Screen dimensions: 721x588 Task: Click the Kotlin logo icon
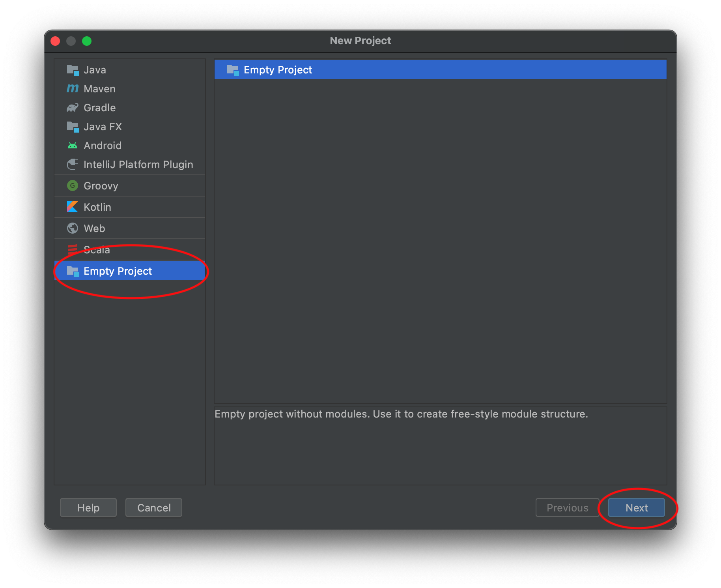[x=73, y=207]
